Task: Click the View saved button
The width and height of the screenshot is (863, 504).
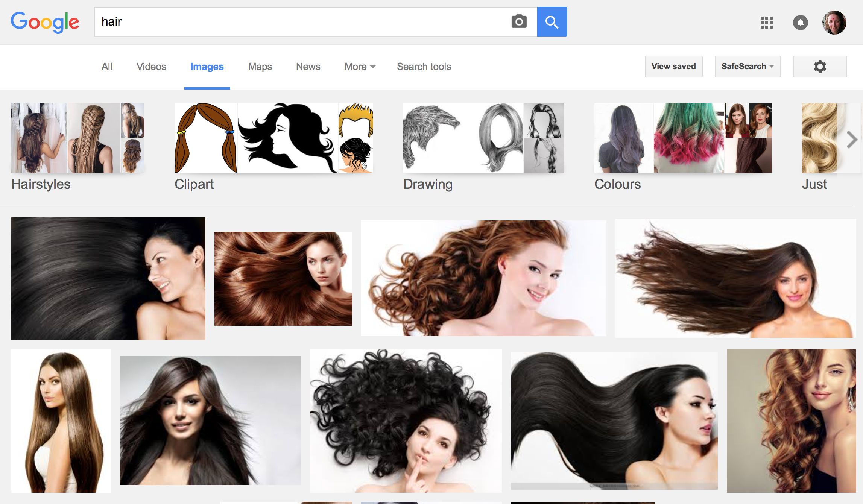Action: (x=673, y=66)
